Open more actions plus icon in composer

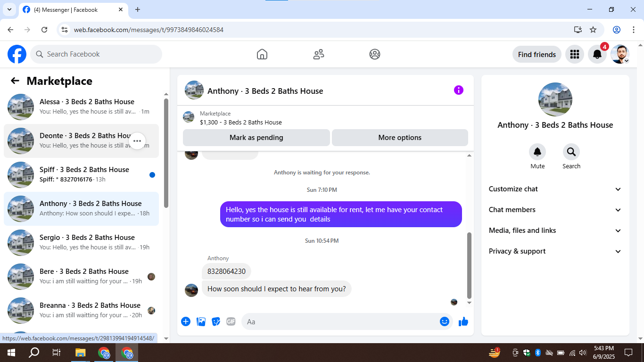186,321
